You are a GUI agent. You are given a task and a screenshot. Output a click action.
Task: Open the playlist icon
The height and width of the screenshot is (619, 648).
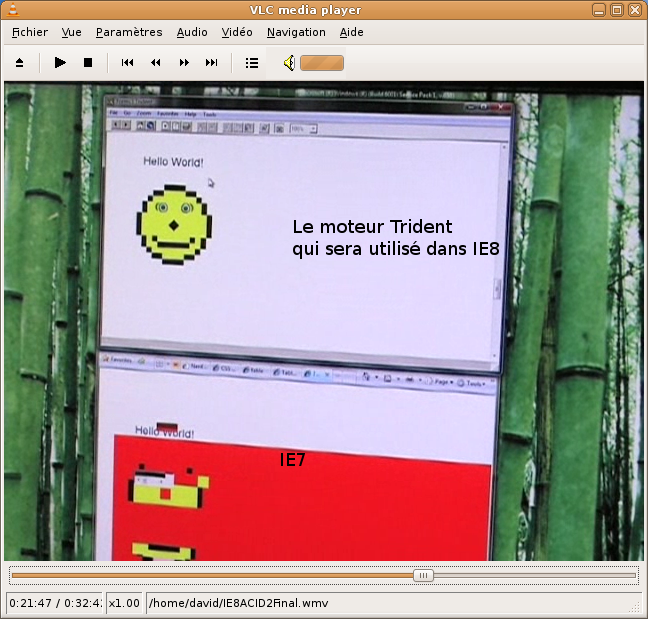pos(252,63)
